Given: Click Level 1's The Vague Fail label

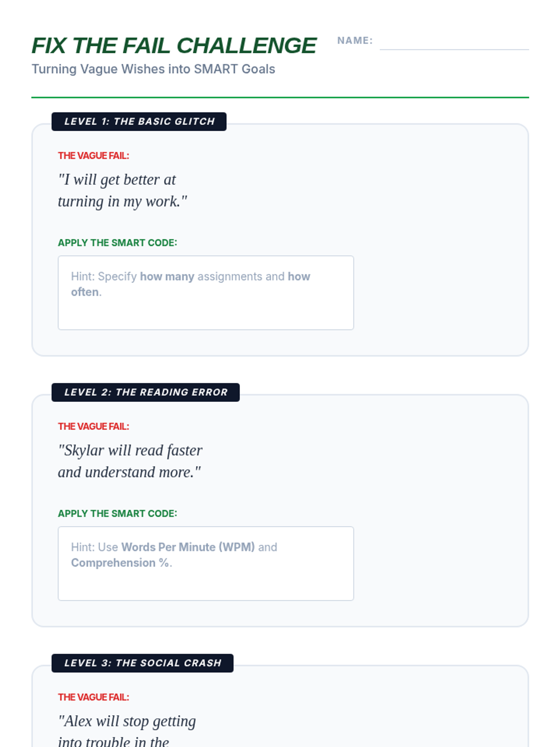Looking at the screenshot, I should click(x=93, y=156).
